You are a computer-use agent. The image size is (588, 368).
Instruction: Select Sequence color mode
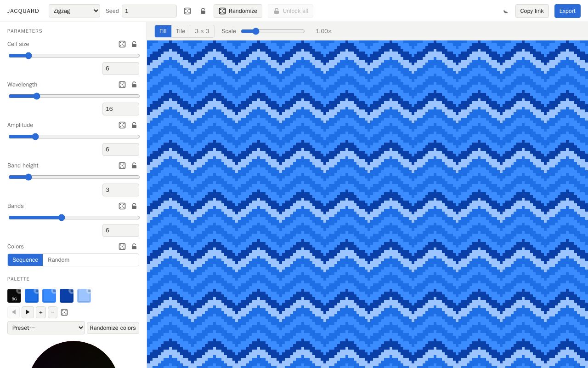[x=25, y=260]
